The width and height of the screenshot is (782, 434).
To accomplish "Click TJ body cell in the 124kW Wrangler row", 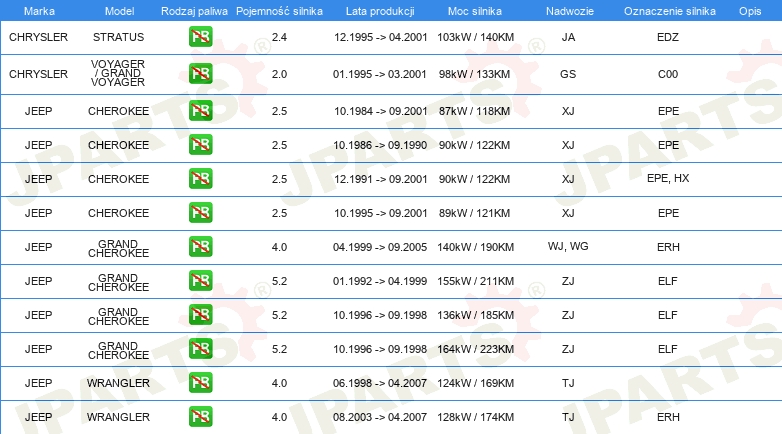I will [x=568, y=383].
